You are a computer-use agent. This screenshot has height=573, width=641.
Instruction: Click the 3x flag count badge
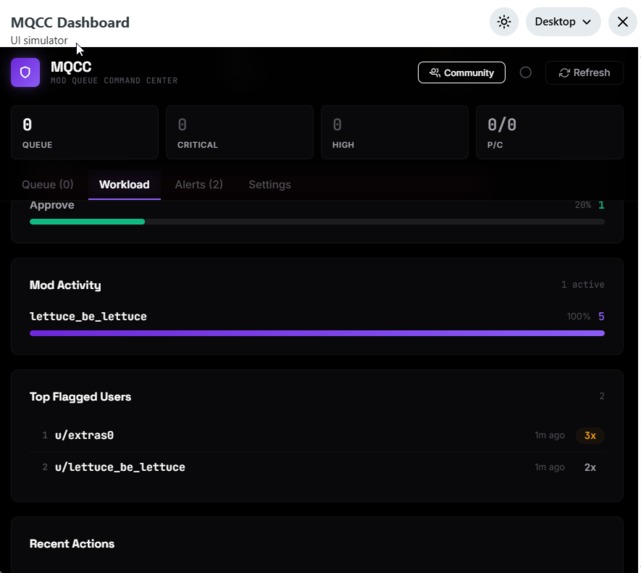pyautogui.click(x=590, y=435)
